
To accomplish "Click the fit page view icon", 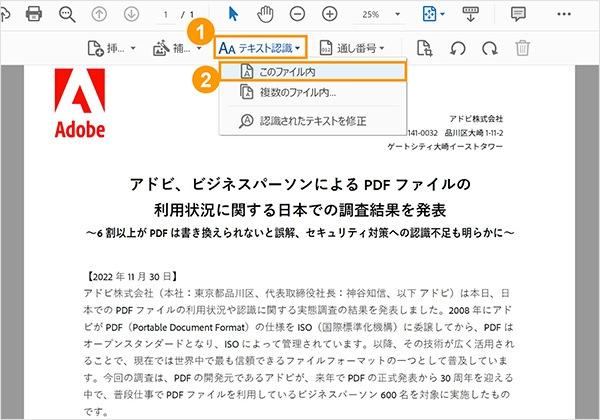I will (x=429, y=14).
